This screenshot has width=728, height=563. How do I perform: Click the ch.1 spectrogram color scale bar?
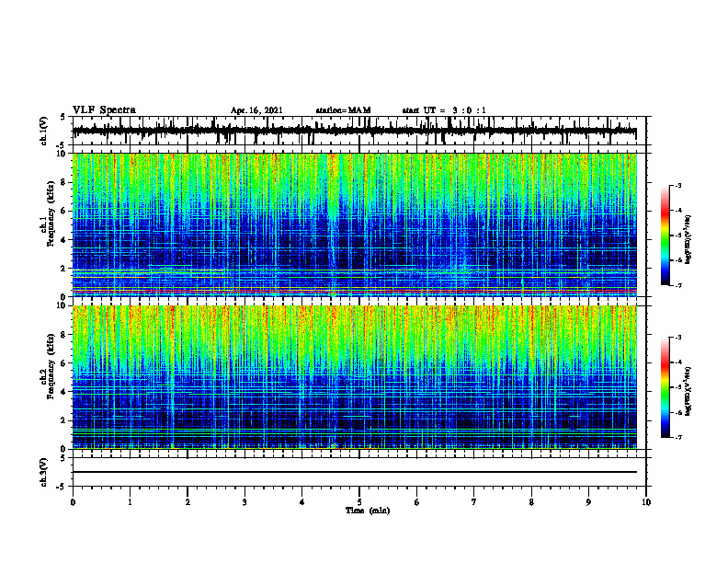point(665,236)
